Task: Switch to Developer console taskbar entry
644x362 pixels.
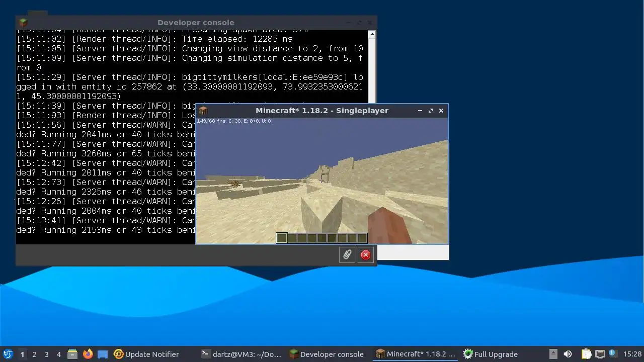Action: click(326, 354)
